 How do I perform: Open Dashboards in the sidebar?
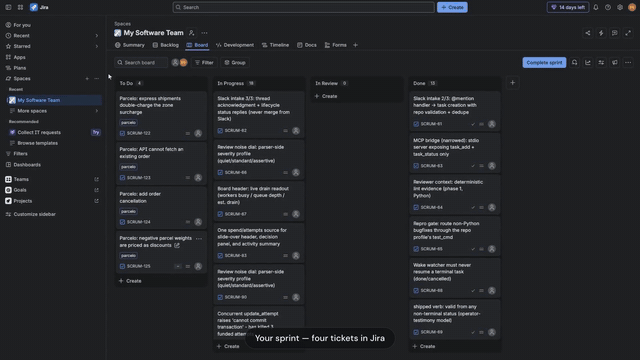tap(27, 165)
